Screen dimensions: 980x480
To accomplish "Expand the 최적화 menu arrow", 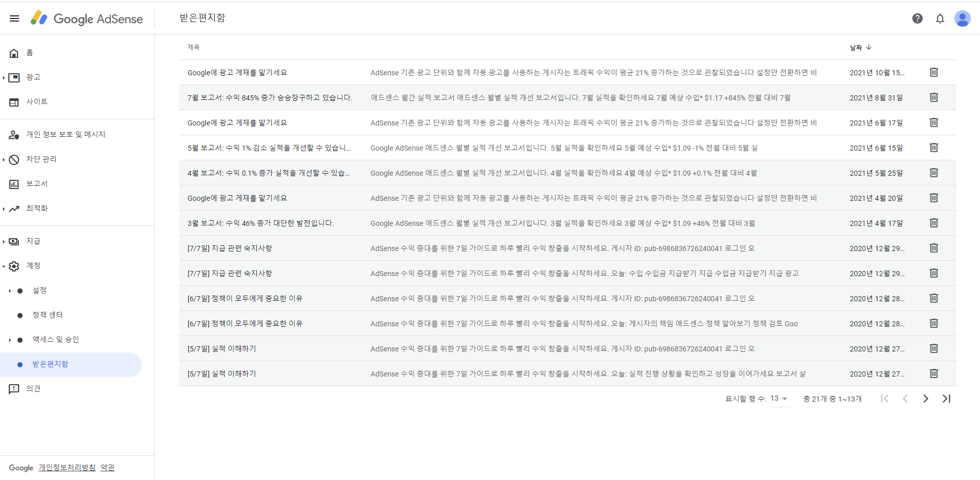I will 4,208.
